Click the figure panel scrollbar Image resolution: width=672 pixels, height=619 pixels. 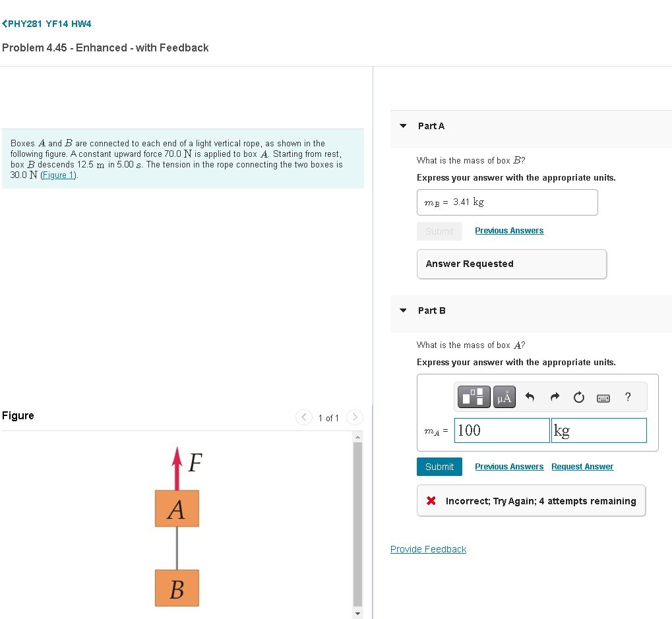tap(357, 521)
